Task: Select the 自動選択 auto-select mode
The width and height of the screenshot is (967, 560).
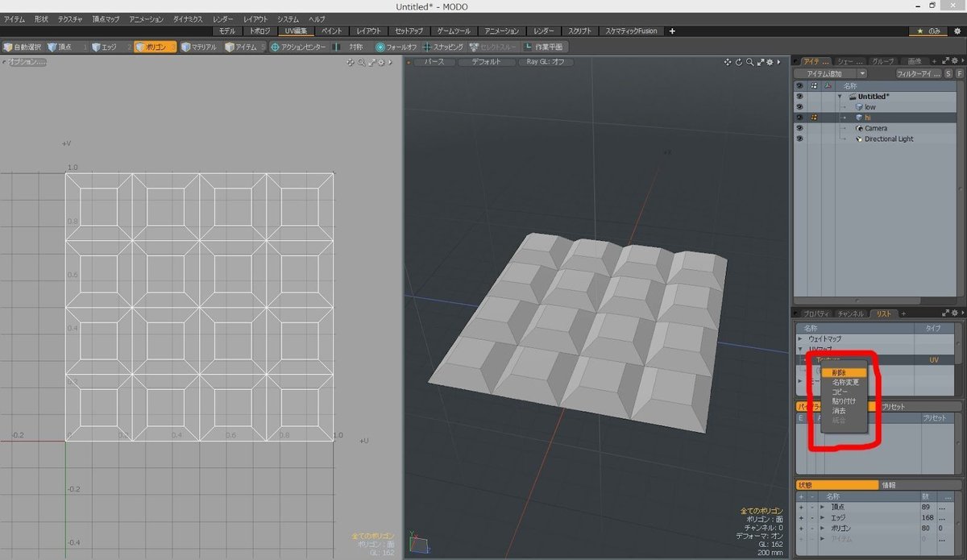Action: click(23, 47)
